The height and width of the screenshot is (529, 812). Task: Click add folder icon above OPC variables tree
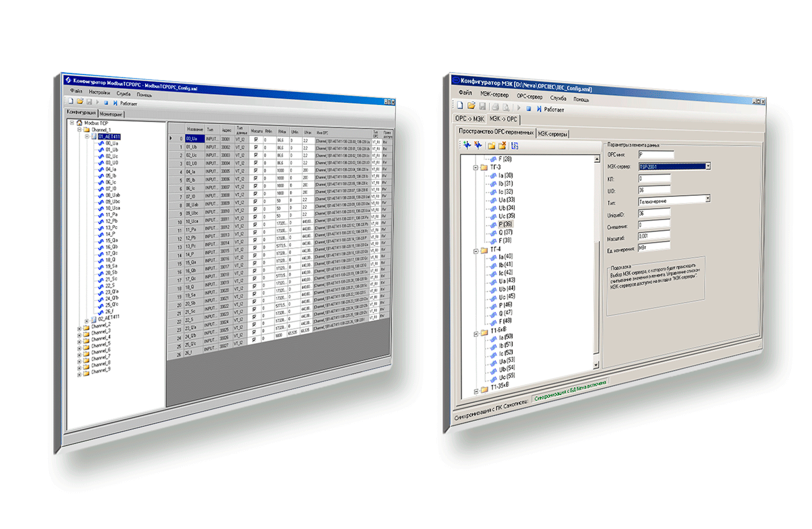[x=491, y=146]
